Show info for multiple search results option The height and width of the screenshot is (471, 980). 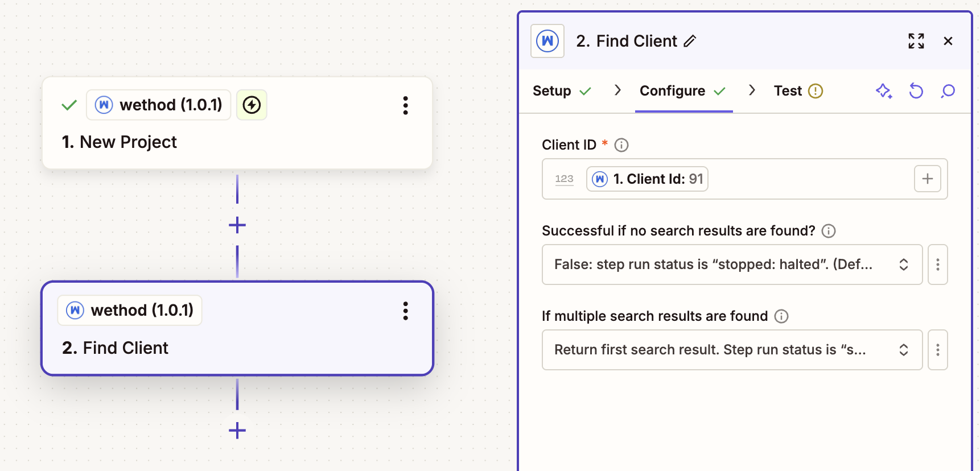click(x=781, y=316)
